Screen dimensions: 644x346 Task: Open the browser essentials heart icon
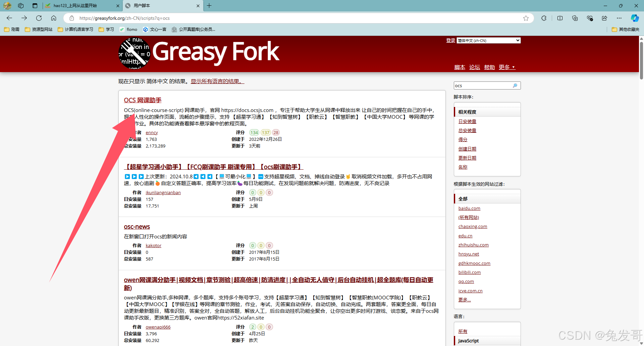pos(590,18)
